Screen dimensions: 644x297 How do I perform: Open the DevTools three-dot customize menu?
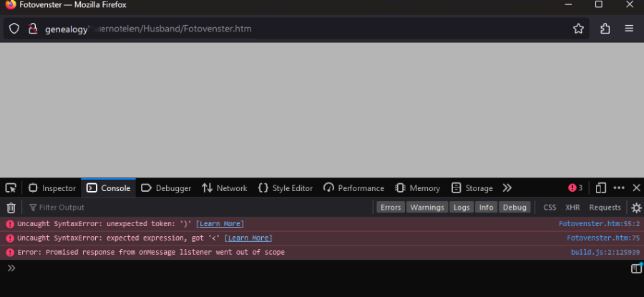(619, 188)
